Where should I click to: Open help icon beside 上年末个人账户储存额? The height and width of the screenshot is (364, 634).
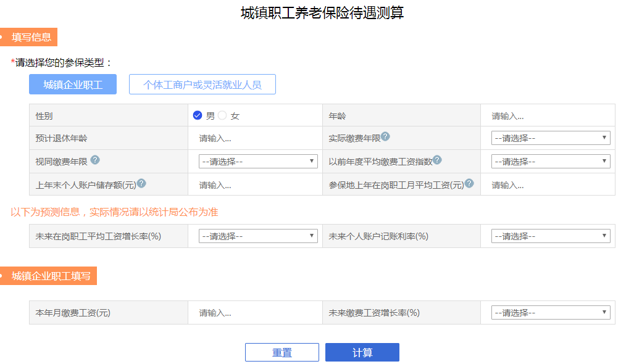(x=141, y=183)
